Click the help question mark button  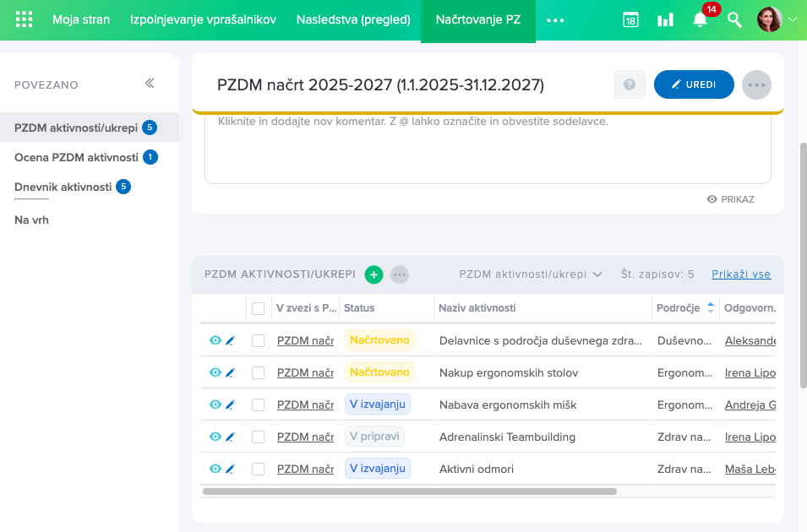click(629, 84)
